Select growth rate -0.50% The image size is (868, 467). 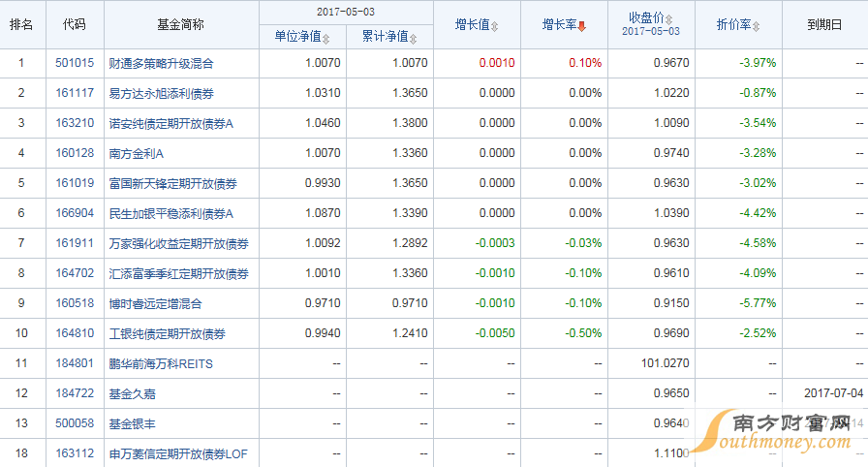583,333
